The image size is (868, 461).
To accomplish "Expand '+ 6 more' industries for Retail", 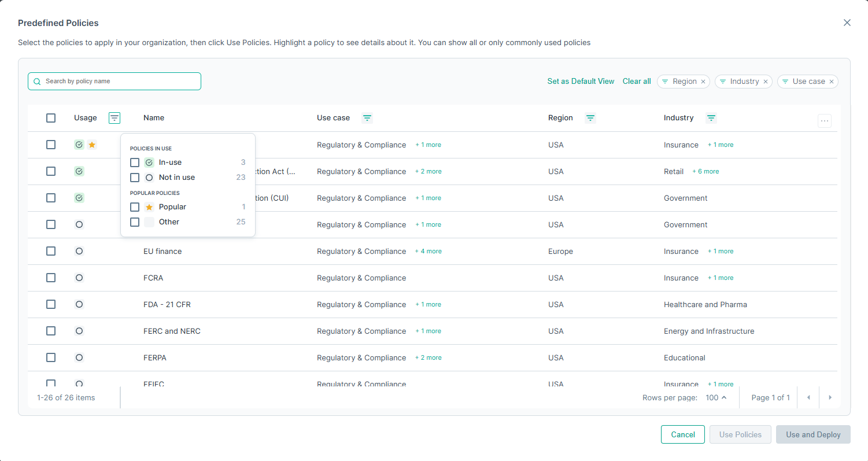I will coord(706,171).
